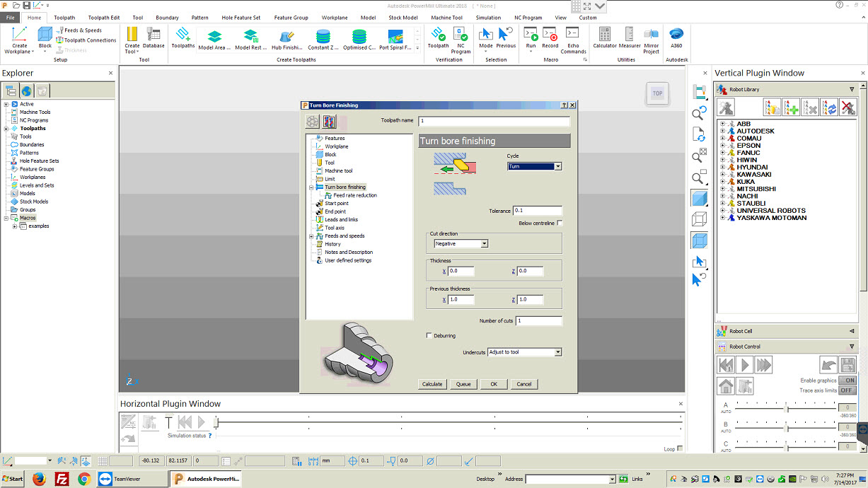Adjust the A axis slider in Robot Control

787,407
